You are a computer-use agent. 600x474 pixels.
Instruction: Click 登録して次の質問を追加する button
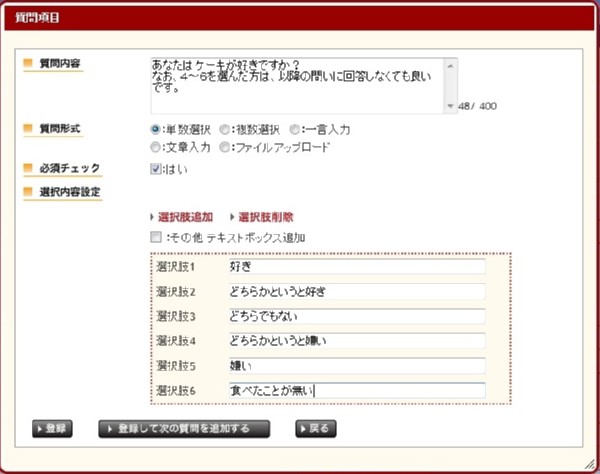(x=186, y=429)
